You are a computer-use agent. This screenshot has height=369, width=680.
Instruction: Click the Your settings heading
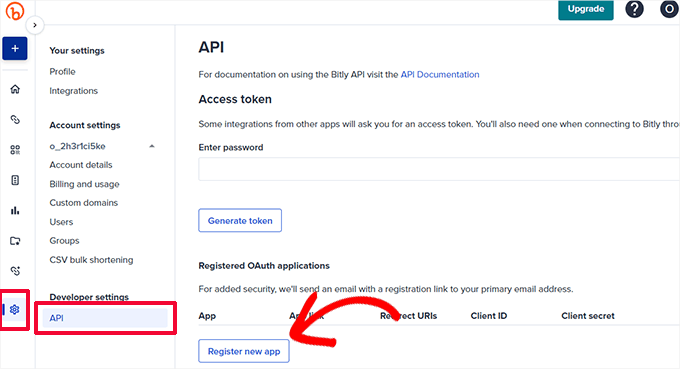point(77,51)
